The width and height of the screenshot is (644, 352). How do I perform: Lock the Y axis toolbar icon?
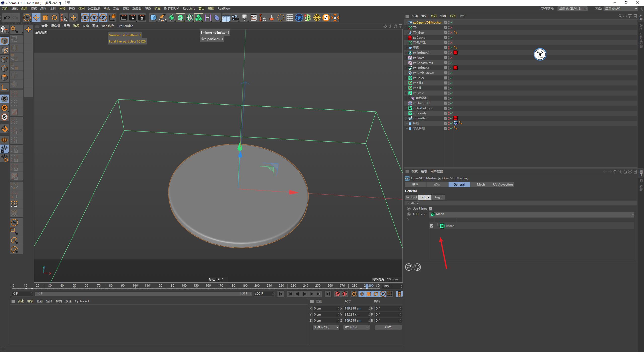coord(94,18)
